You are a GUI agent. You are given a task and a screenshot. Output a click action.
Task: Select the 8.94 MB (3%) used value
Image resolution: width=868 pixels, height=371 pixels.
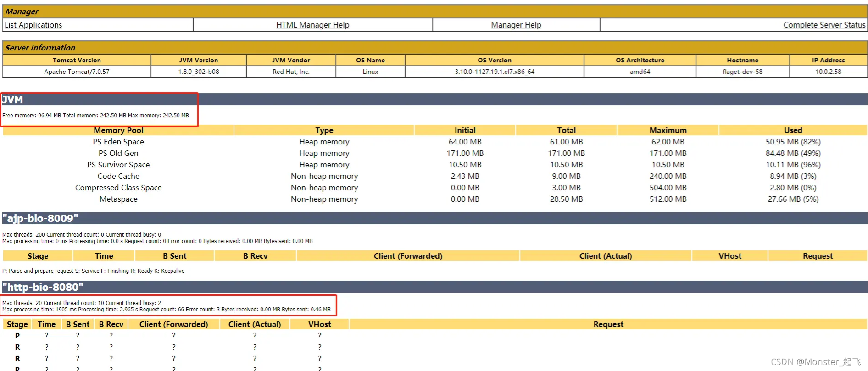tap(793, 176)
